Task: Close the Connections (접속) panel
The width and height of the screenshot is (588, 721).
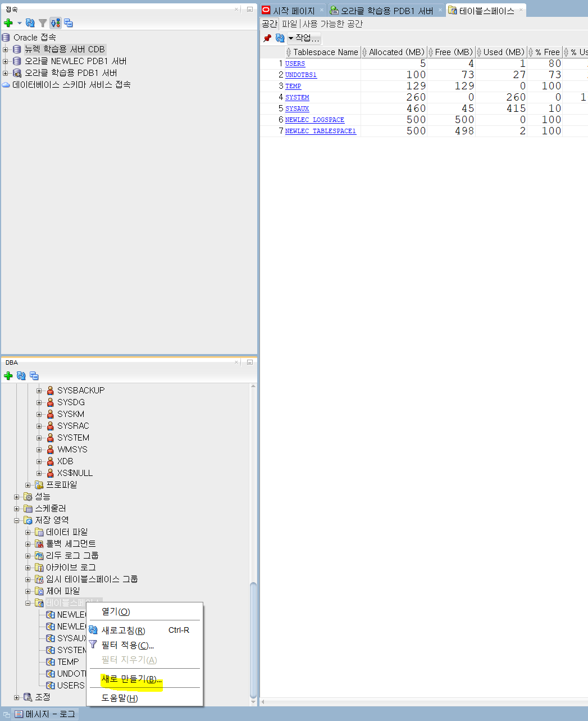Action: click(236, 10)
